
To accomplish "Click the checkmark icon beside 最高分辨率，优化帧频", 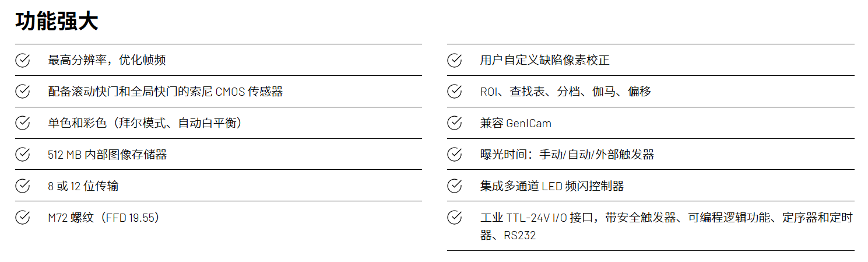I will point(22,60).
